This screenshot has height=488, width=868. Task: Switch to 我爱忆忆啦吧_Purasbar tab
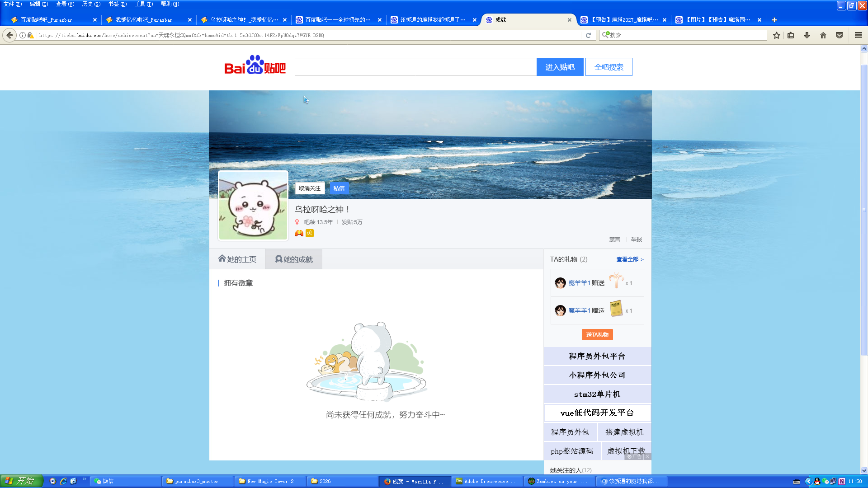point(148,20)
